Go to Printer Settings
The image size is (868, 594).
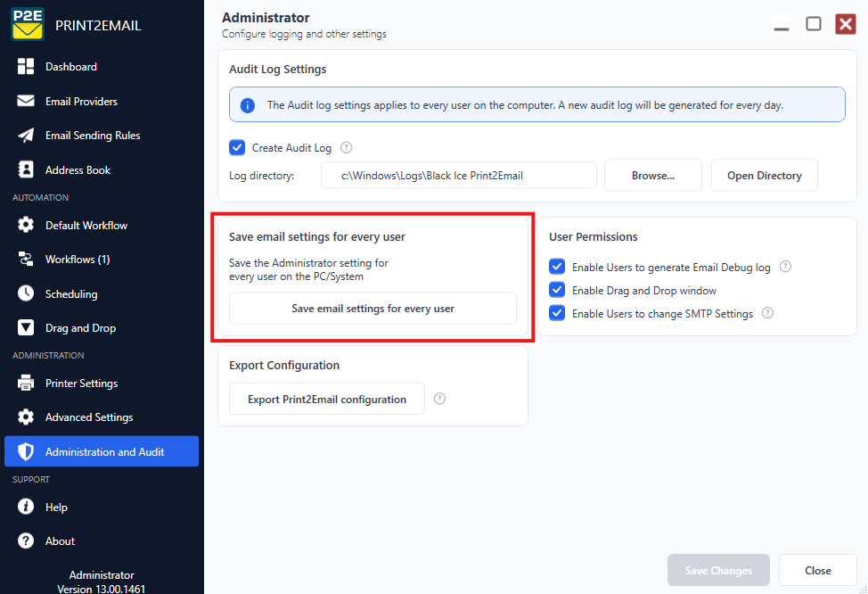click(102, 383)
